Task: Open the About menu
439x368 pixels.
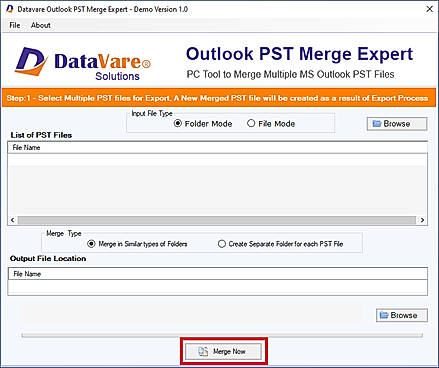Action: point(41,25)
